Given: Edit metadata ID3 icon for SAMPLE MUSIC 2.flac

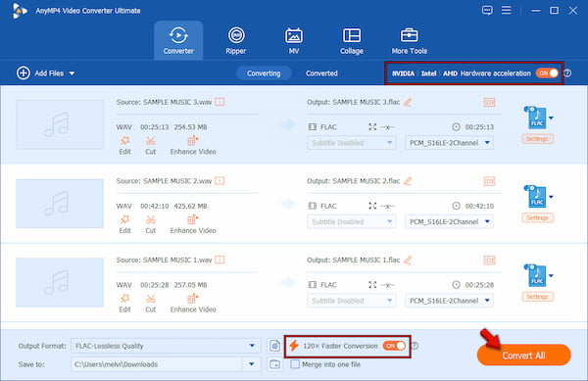Looking at the screenshot, I should coord(489,181).
